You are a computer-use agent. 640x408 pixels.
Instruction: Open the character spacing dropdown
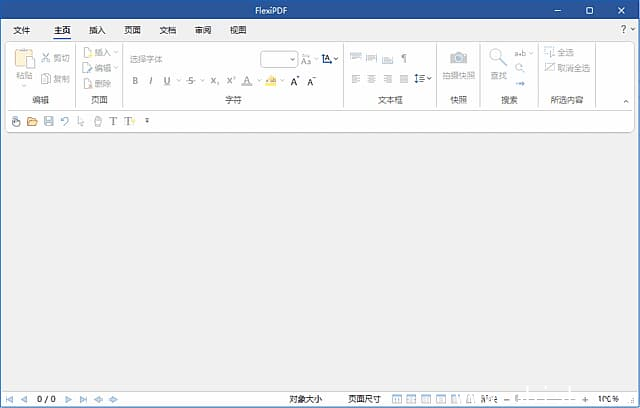330,59
